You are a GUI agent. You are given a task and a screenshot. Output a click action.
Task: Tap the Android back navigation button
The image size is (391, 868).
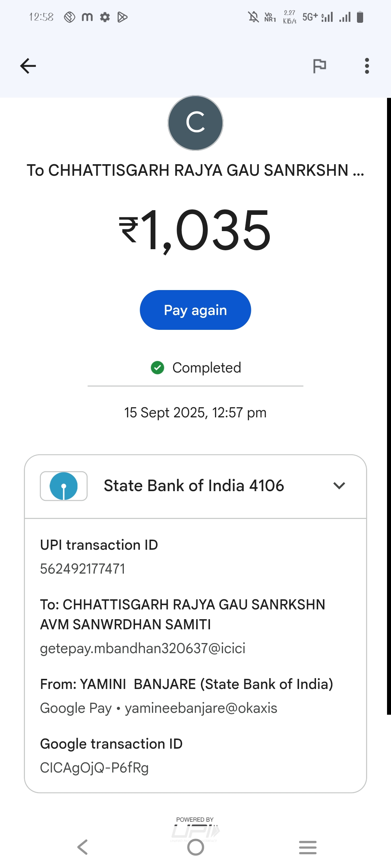coord(83,847)
